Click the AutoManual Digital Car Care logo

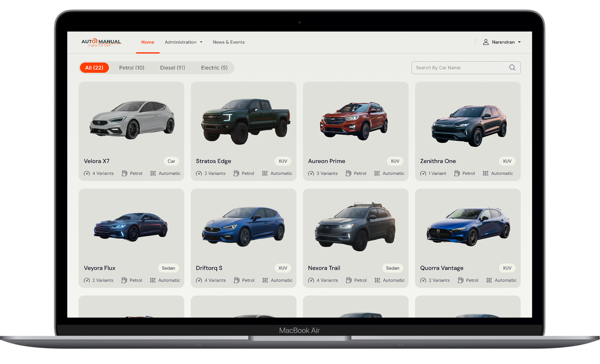101,42
